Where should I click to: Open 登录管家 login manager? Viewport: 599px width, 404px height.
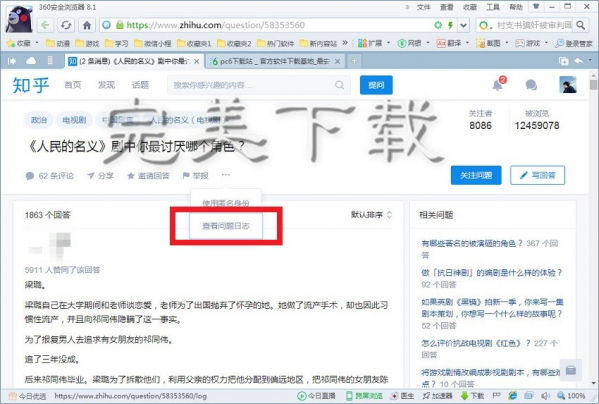pyautogui.click(x=574, y=43)
